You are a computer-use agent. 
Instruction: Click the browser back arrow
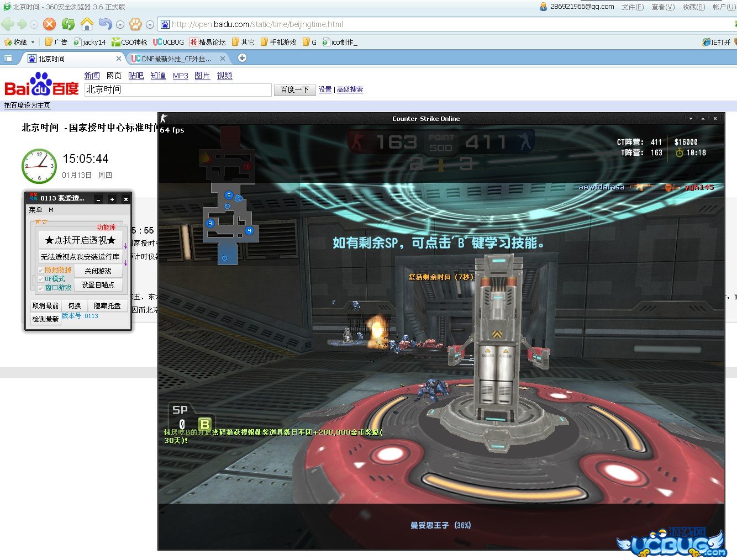[x=8, y=24]
